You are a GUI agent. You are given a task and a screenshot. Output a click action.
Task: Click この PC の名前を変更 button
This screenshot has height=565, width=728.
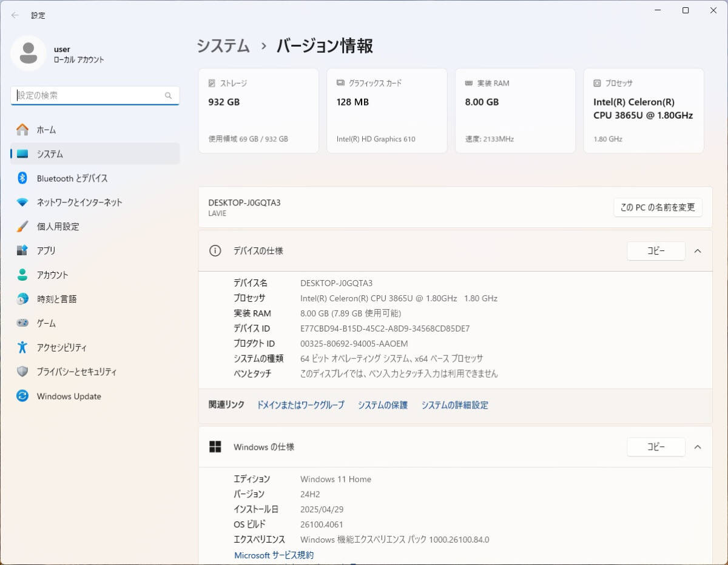pyautogui.click(x=658, y=207)
